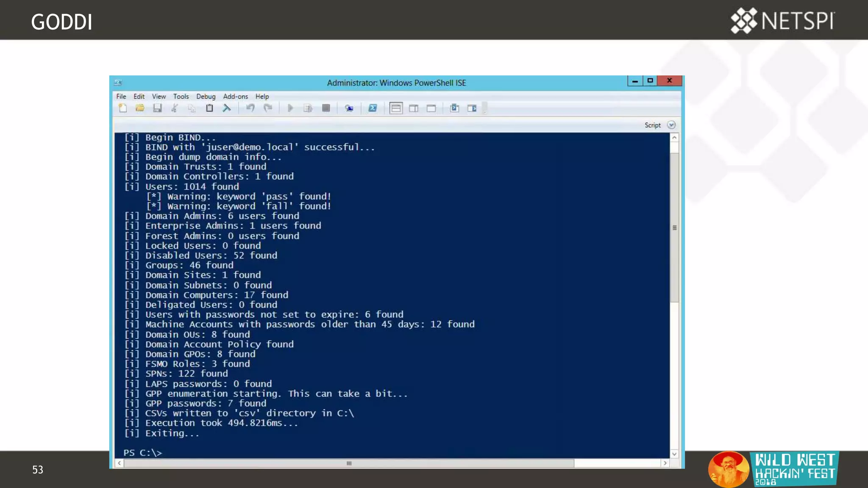Click the Clear console pane icon

[x=227, y=108]
